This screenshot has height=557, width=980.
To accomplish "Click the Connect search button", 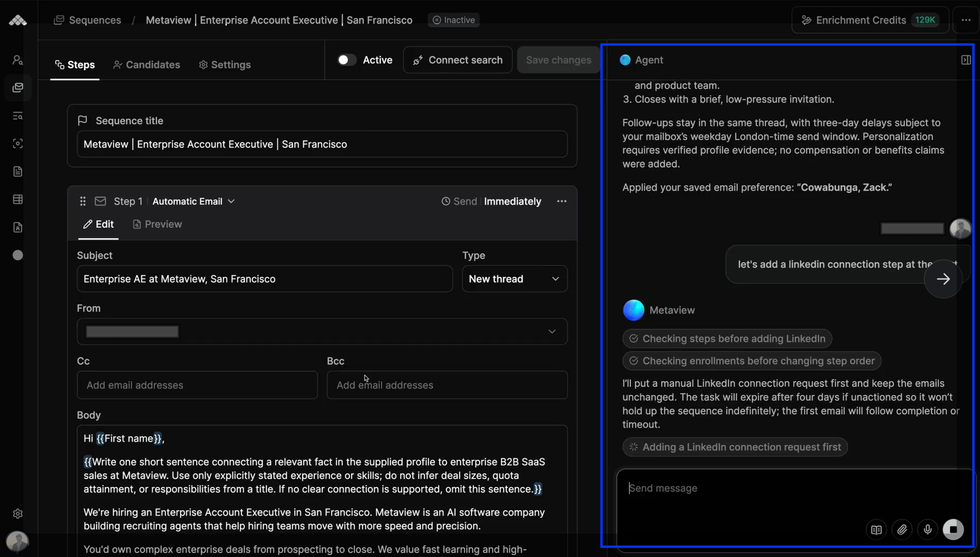I will tap(458, 60).
